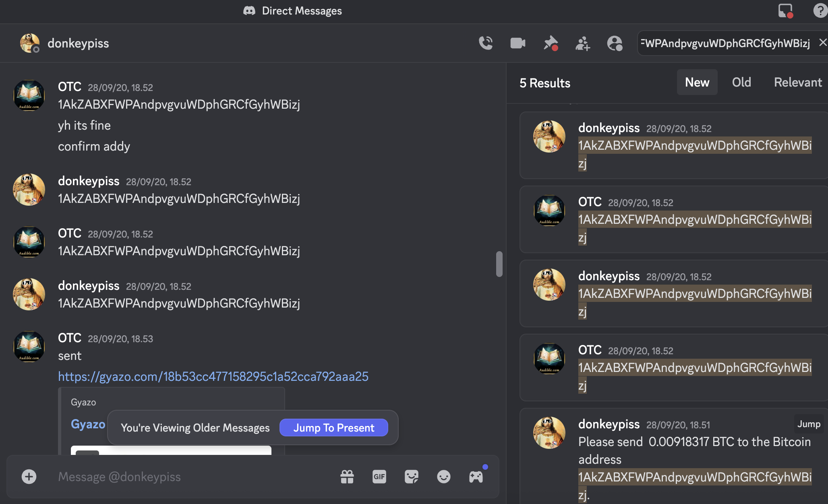Open the sticker picker
828x504 pixels.
(411, 477)
